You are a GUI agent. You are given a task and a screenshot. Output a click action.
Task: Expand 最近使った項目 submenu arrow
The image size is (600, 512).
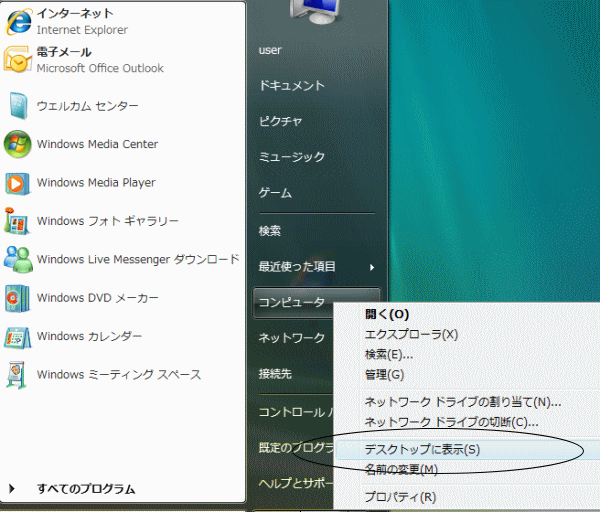tap(372, 267)
